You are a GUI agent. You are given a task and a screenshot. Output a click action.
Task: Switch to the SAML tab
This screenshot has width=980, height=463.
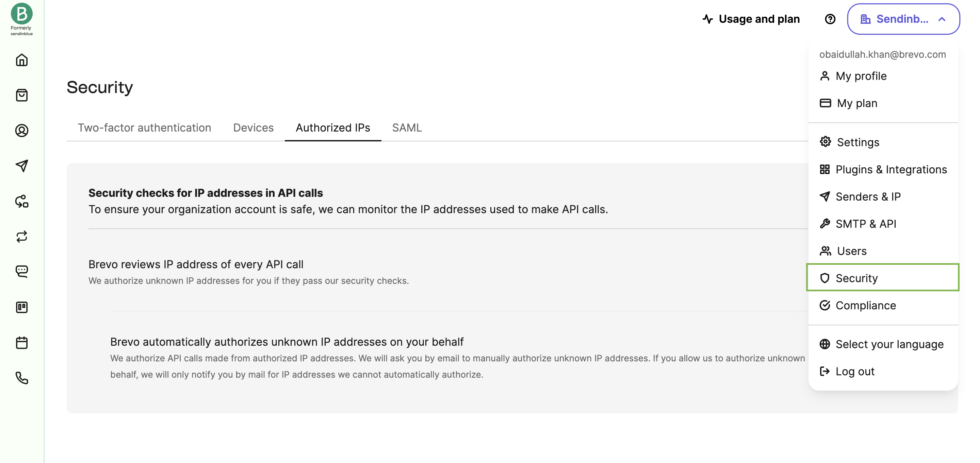407,128
